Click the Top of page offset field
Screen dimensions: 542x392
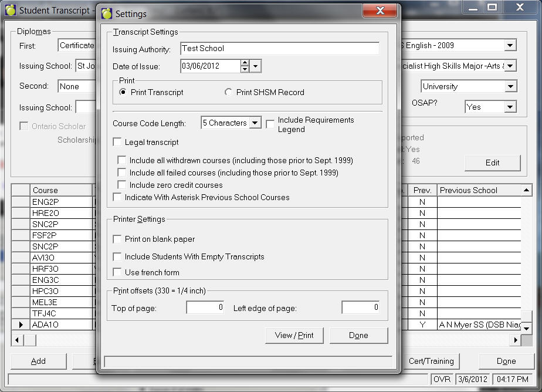(x=205, y=307)
